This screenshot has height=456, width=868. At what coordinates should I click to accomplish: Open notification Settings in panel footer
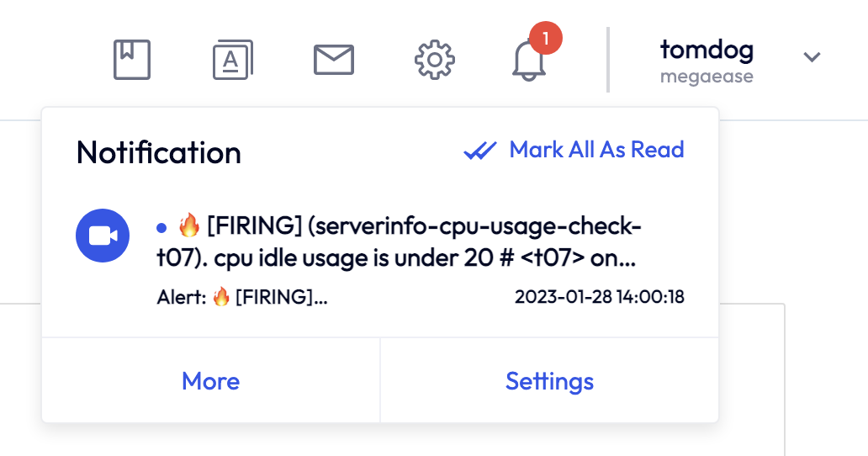pyautogui.click(x=549, y=381)
